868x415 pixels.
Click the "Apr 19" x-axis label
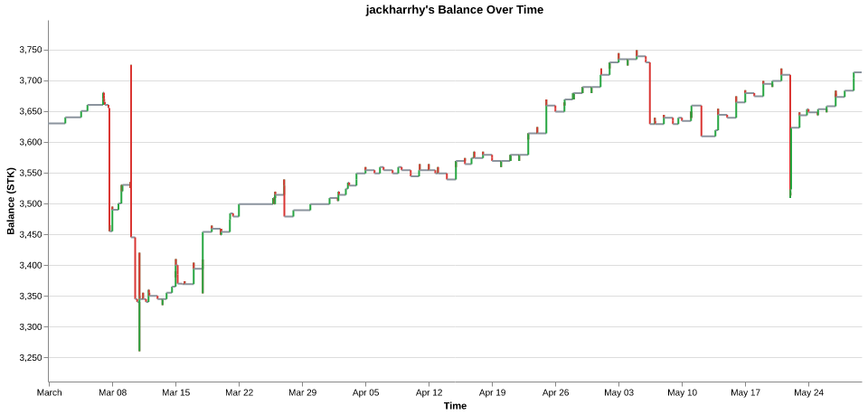click(x=492, y=393)
